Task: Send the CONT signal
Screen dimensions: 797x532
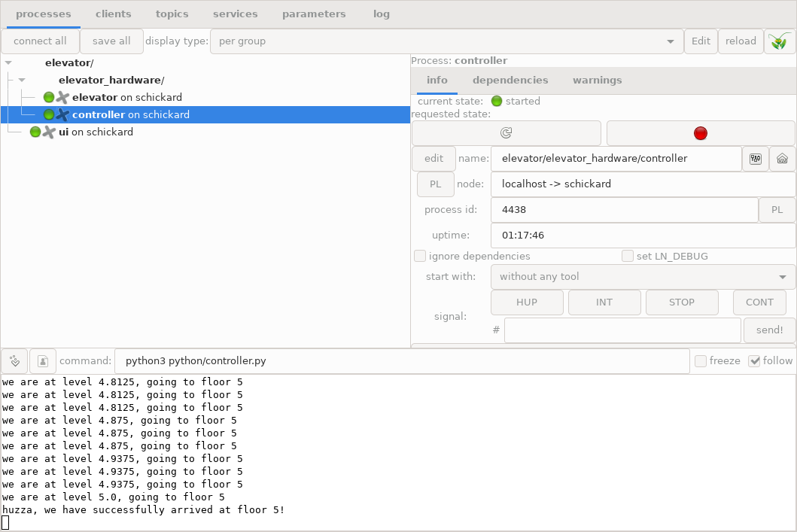Action: tap(759, 302)
